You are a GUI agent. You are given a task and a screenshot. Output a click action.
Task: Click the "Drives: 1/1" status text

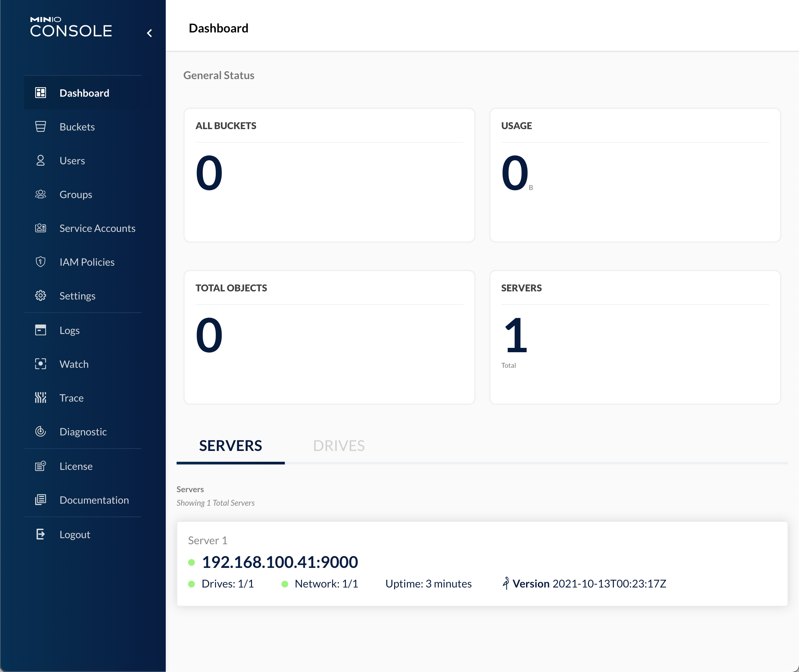(228, 584)
